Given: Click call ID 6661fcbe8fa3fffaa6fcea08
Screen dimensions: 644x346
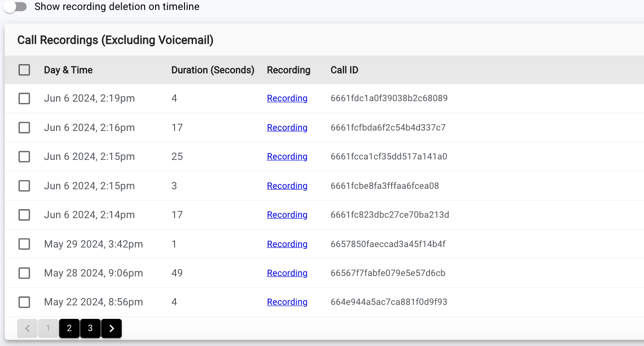Looking at the screenshot, I should (x=385, y=186).
